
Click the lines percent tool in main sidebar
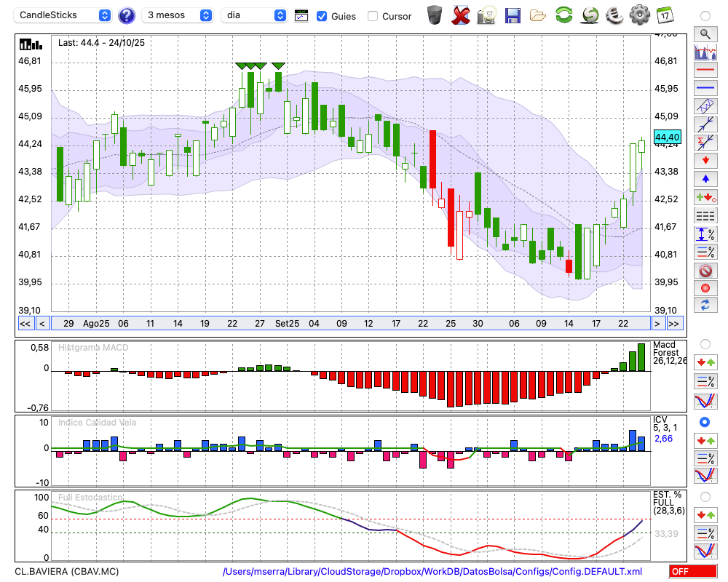tap(705, 252)
